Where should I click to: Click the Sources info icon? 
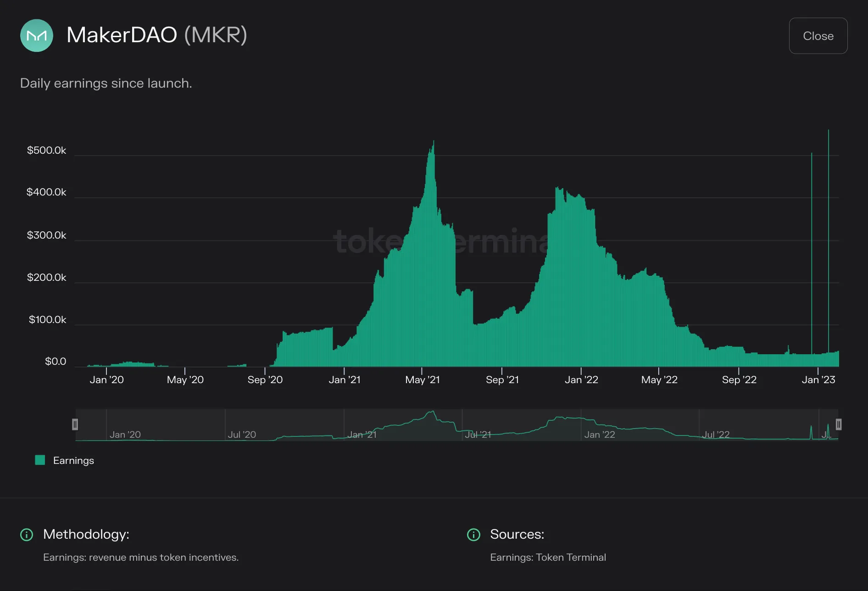pos(473,535)
